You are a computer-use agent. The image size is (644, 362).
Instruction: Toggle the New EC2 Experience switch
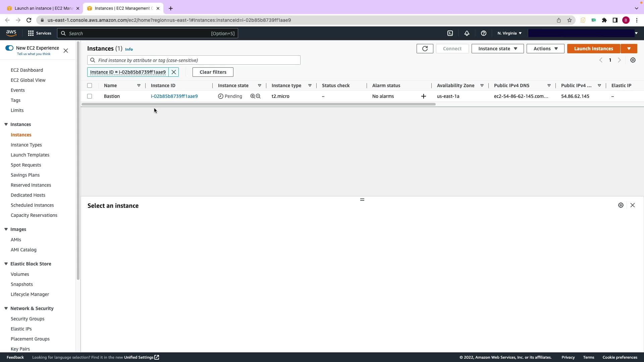[x=9, y=48]
